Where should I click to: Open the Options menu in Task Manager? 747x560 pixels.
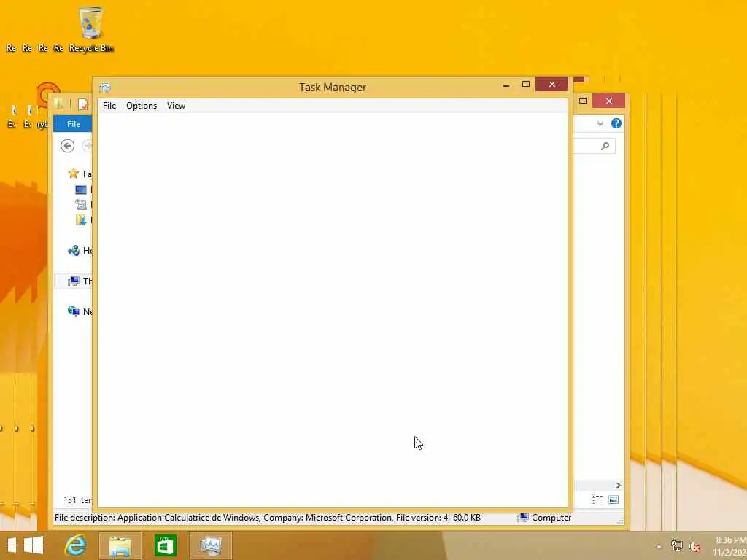click(142, 106)
